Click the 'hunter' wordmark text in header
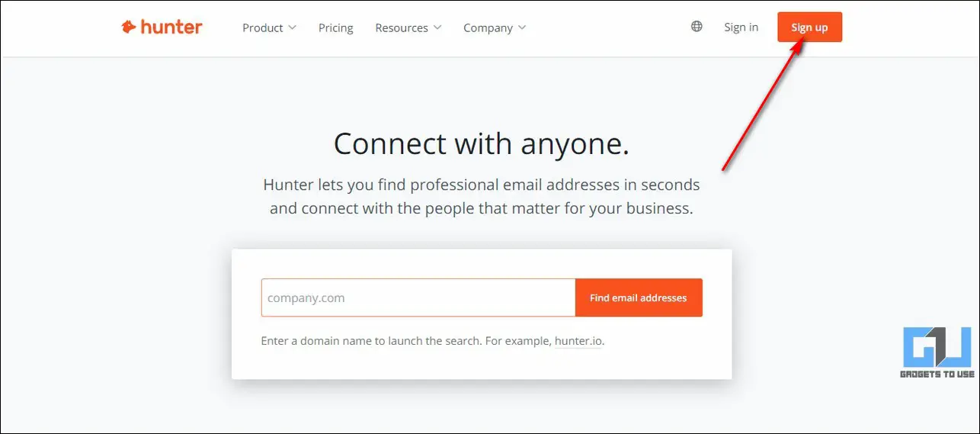This screenshot has height=434, width=980. (x=171, y=27)
